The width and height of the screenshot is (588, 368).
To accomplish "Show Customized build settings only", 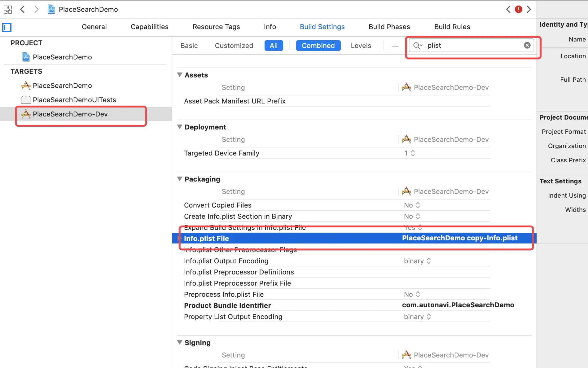I will pos(234,46).
